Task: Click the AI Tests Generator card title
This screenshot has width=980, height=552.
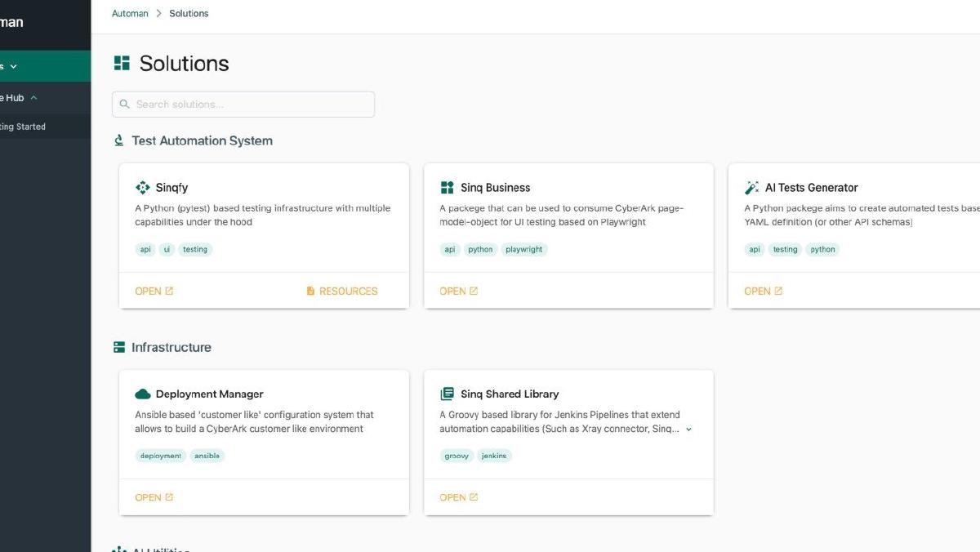Action: [x=812, y=187]
